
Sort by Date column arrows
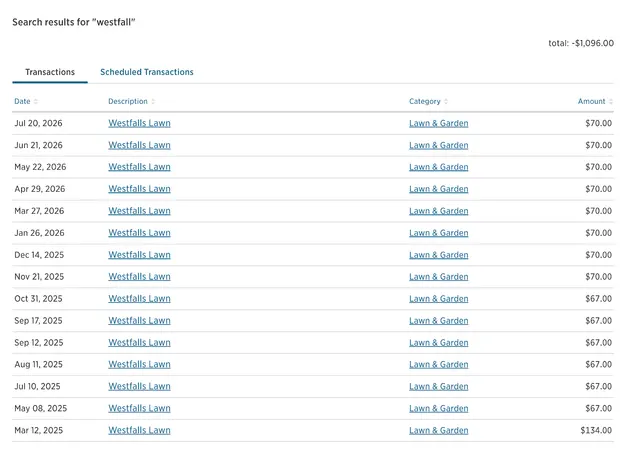point(36,102)
